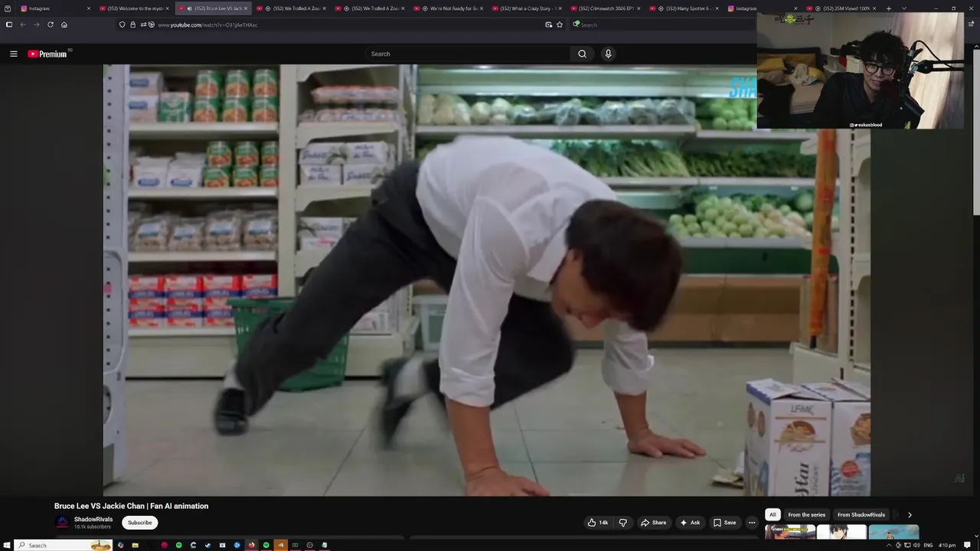Save the video to a playlist
980x551 pixels.
coord(724,523)
